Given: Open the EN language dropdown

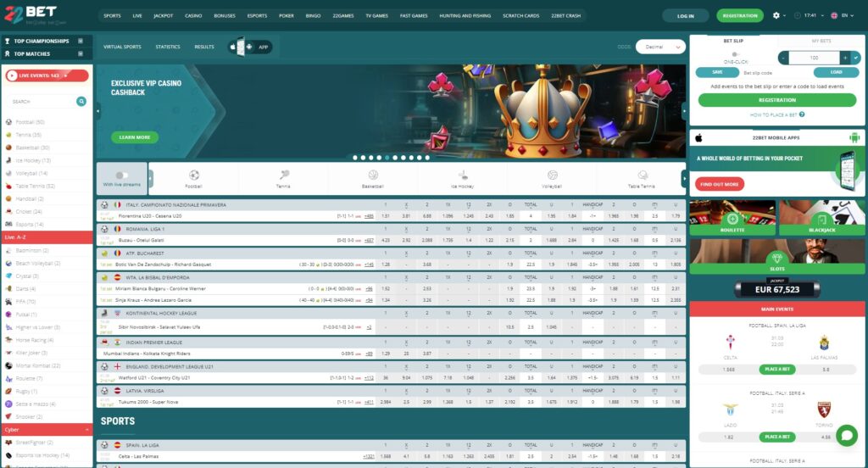Looking at the screenshot, I should (843, 15).
